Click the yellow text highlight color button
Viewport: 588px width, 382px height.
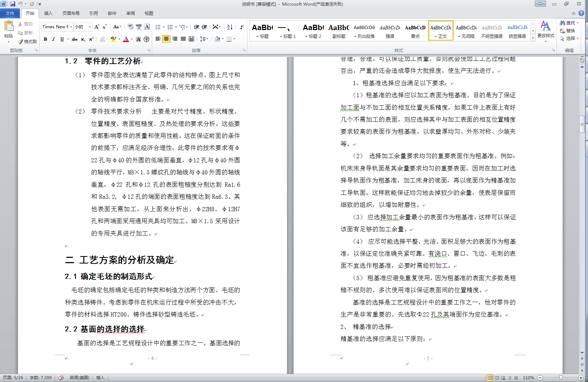113,39
